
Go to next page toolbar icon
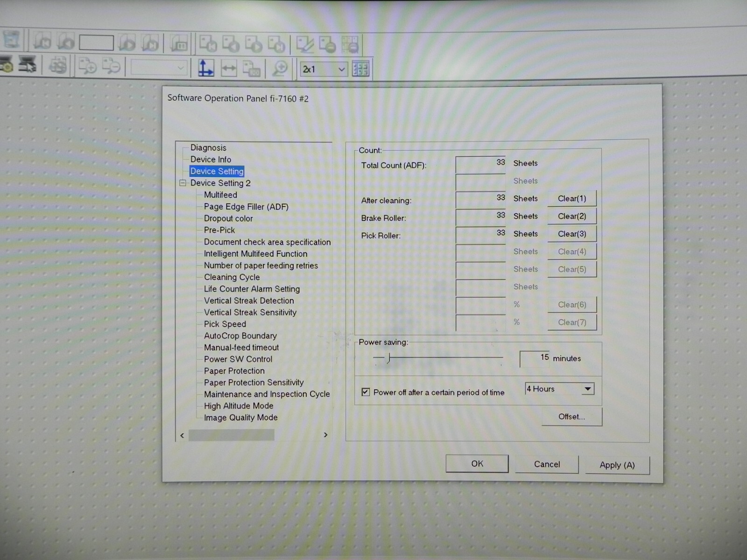(x=127, y=42)
